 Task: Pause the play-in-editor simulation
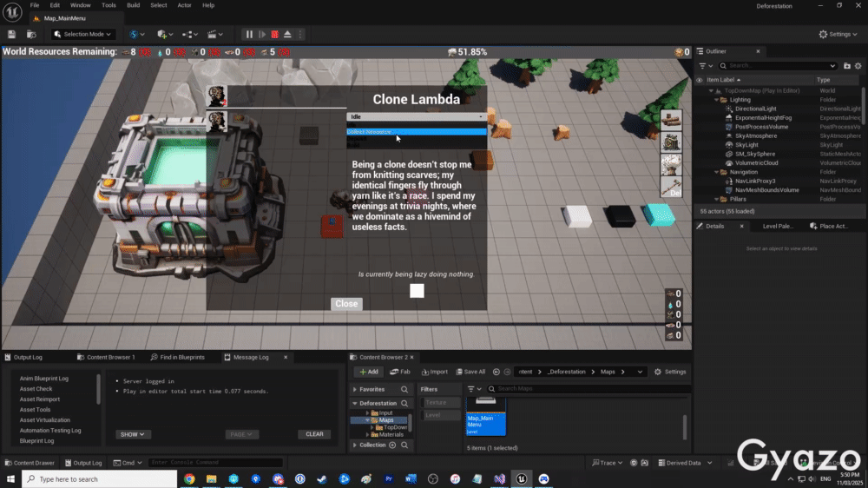[x=249, y=34]
